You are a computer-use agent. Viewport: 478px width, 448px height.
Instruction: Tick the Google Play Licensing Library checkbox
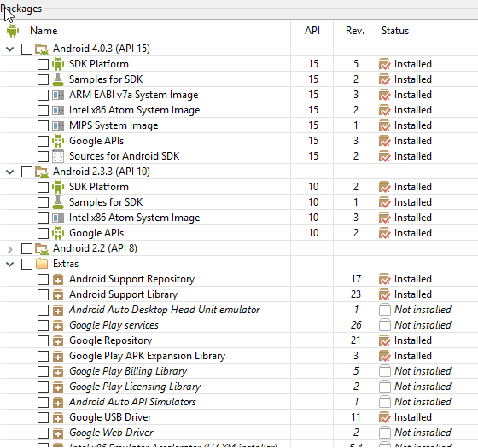coord(43,387)
